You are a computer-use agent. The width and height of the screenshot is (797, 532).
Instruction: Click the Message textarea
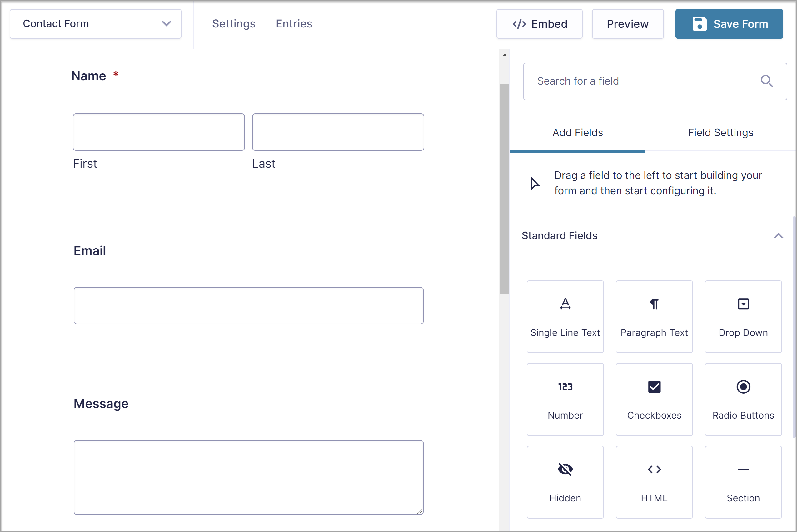pos(248,477)
